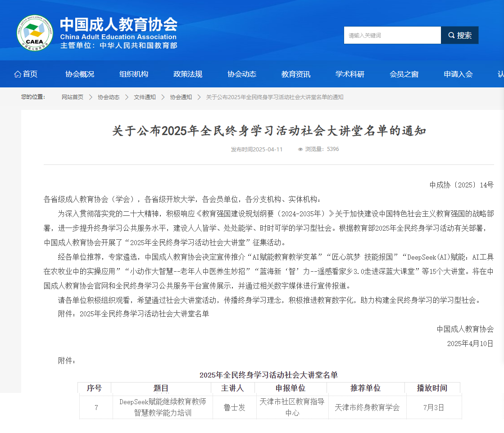Click the magnifier icon in search button
The image size is (504, 433).
pos(451,35)
